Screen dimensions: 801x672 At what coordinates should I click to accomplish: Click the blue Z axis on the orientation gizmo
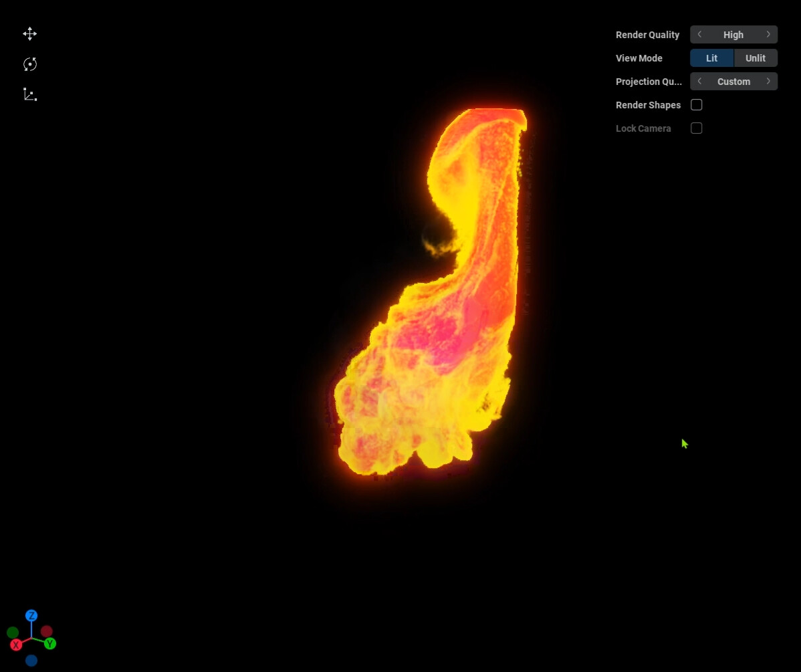[x=31, y=614]
